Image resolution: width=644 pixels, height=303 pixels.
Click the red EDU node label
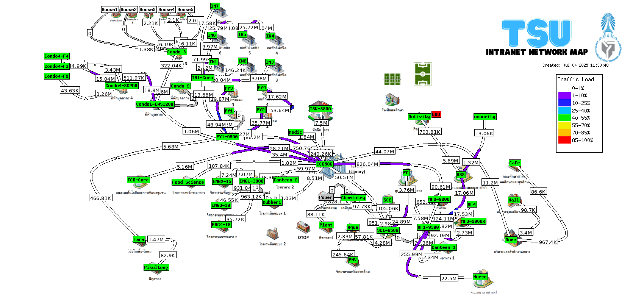pyautogui.click(x=436, y=114)
